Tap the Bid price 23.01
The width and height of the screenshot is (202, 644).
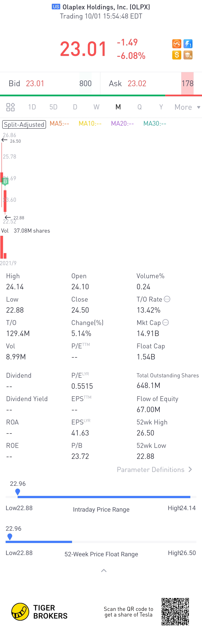[x=35, y=84]
